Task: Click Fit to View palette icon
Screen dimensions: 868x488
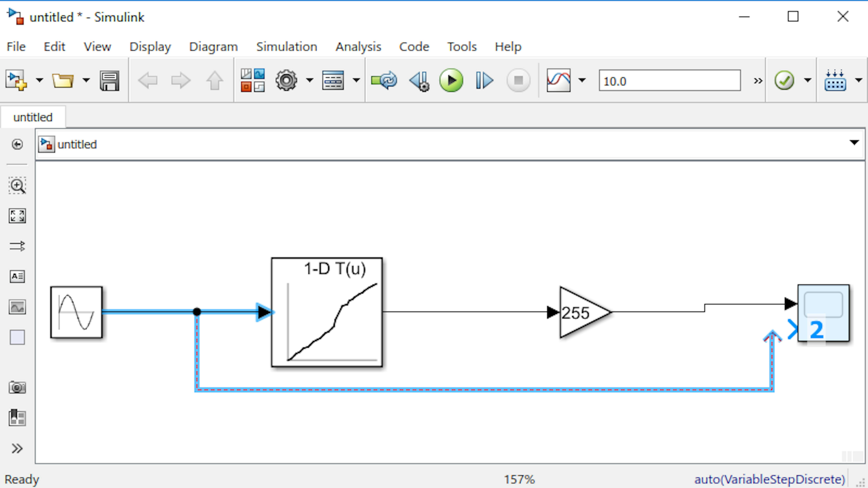Action: 17,216
